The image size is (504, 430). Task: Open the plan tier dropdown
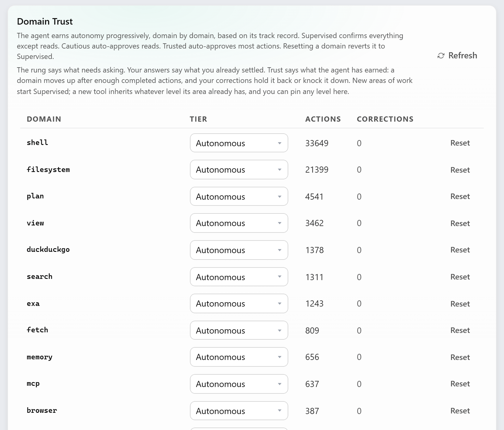239,196
